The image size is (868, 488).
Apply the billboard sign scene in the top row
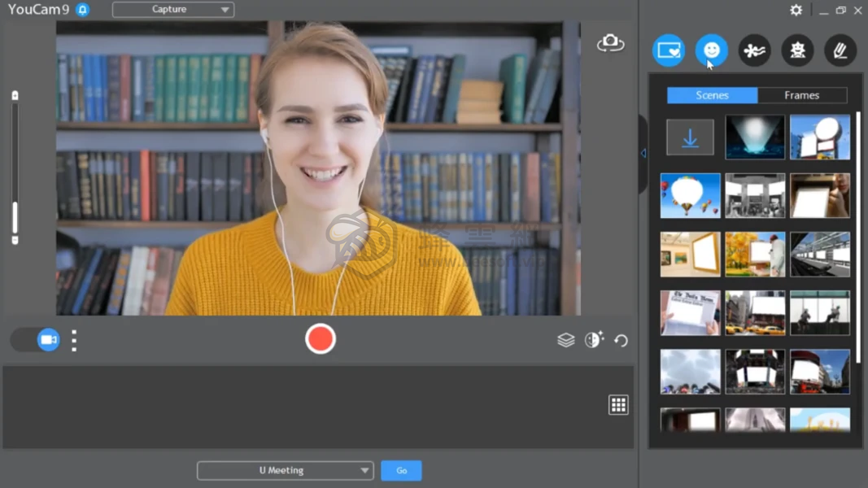coord(820,137)
